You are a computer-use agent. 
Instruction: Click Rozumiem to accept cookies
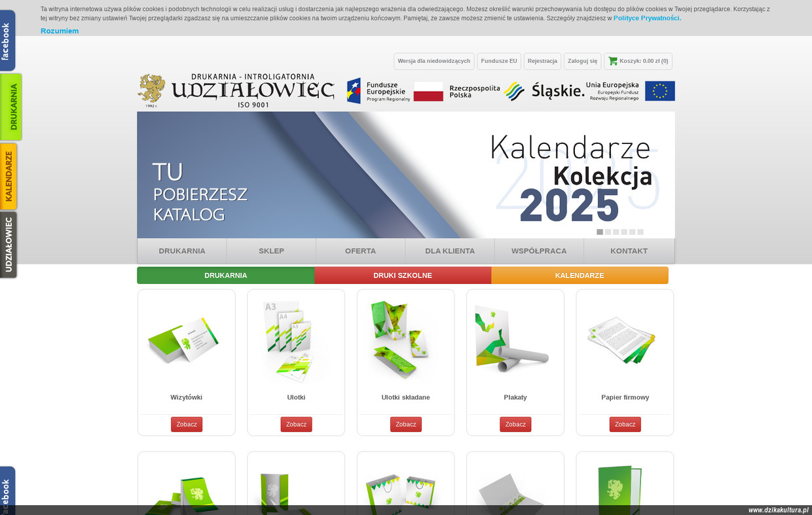tap(60, 31)
